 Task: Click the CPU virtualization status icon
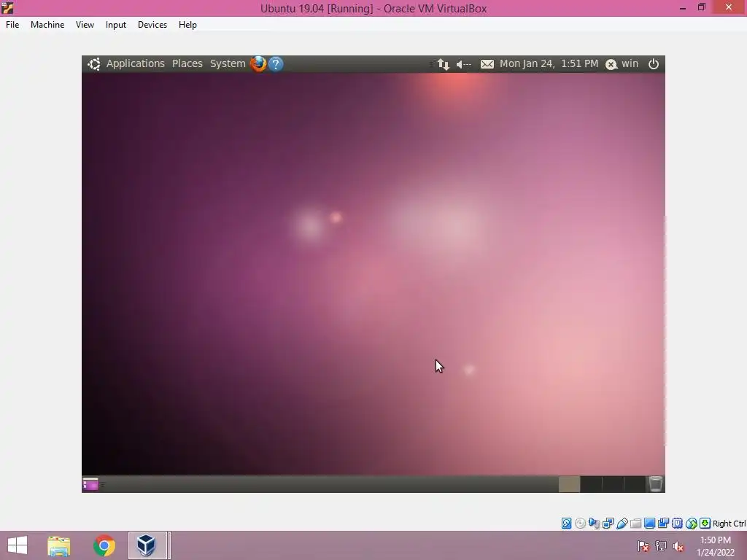pos(677,524)
